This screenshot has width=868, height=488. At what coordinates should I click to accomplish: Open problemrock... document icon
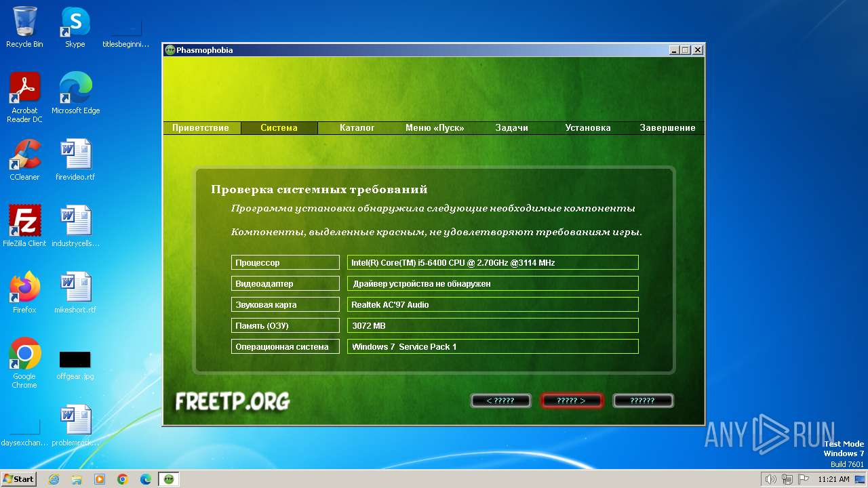(x=75, y=426)
